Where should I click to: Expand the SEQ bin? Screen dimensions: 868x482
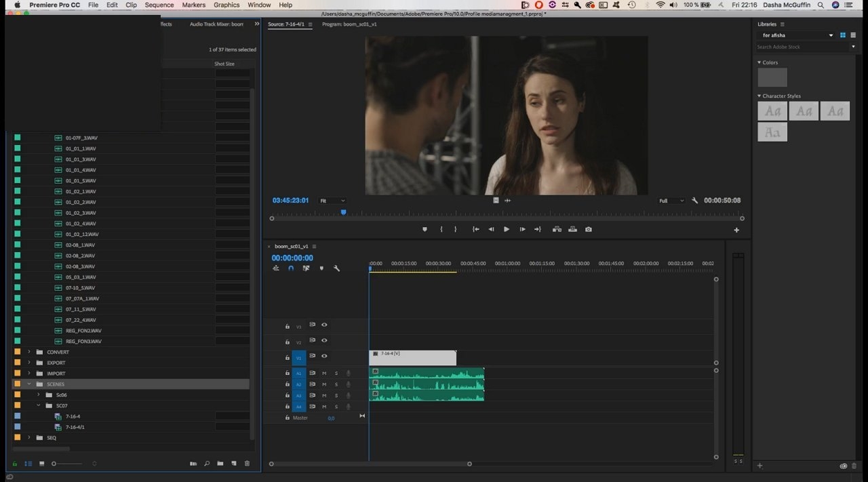tap(28, 438)
